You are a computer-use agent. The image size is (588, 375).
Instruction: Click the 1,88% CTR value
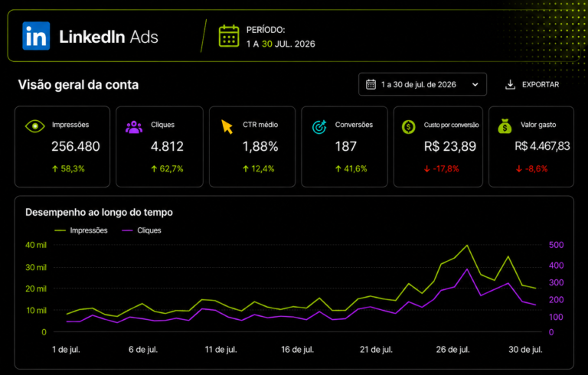(x=260, y=146)
